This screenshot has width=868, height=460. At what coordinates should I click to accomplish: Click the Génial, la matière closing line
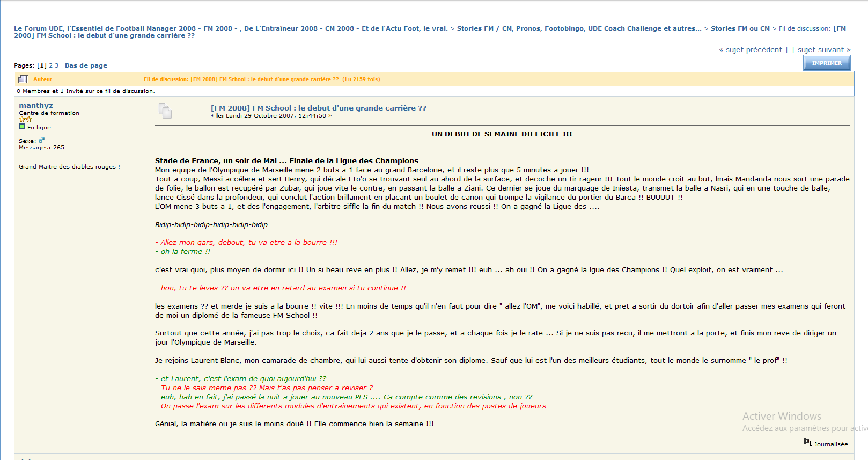click(295, 424)
